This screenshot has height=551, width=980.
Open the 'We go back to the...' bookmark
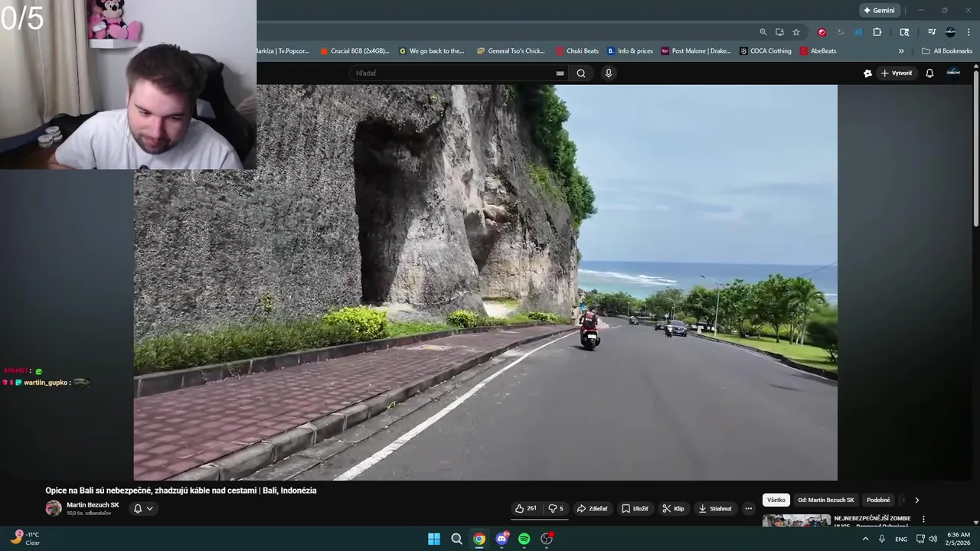[432, 51]
